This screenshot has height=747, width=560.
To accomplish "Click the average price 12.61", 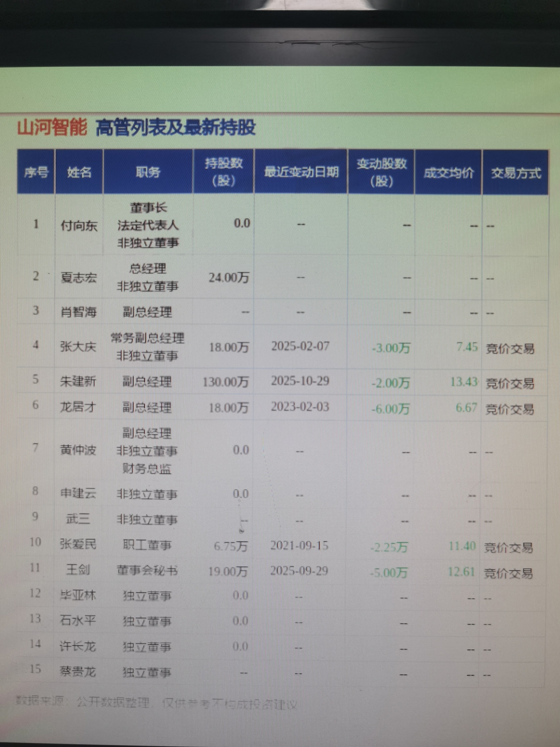I will click(x=461, y=572).
